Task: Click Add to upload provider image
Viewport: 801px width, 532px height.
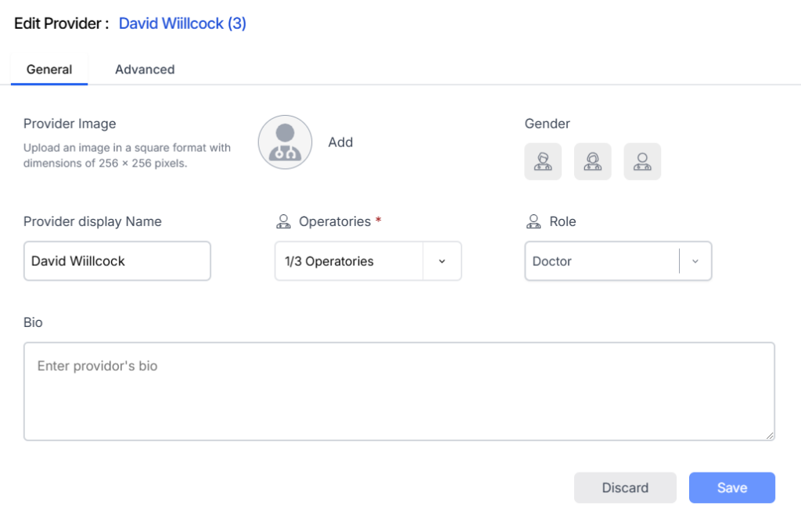Action: tap(340, 142)
